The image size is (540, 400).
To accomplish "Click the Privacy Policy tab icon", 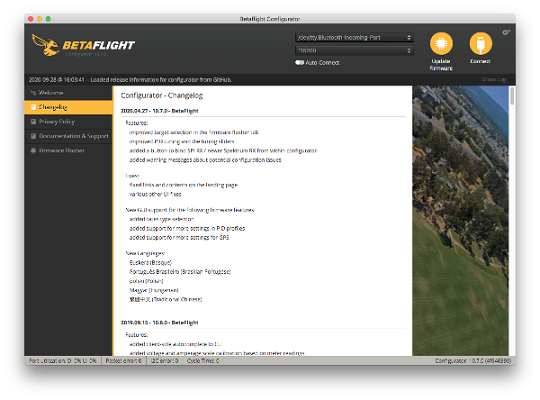I will (x=33, y=122).
